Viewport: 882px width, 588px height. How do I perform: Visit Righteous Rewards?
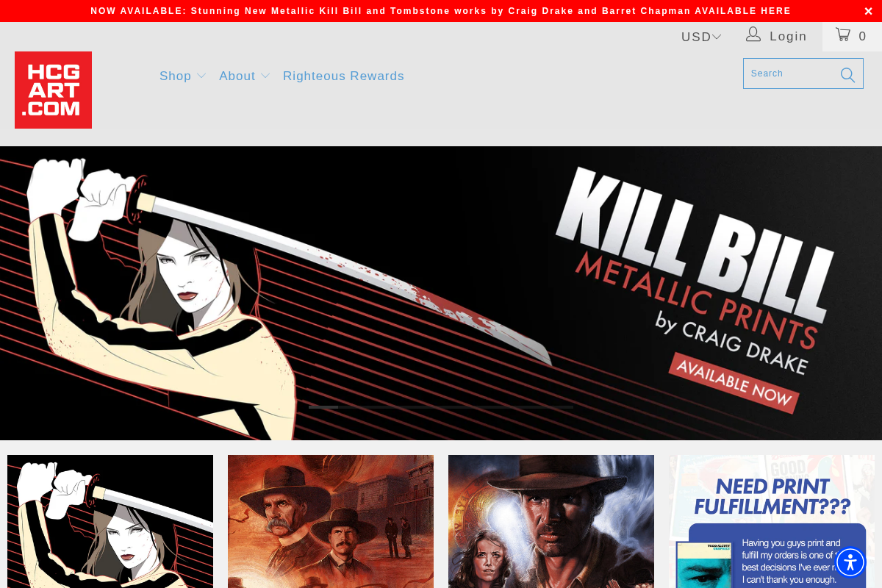coord(343,76)
